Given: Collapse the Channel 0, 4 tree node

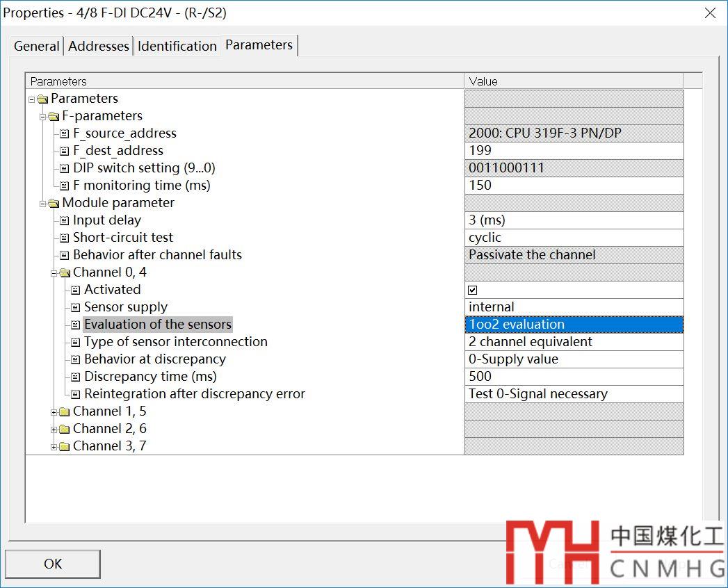Looking at the screenshot, I should [54, 273].
